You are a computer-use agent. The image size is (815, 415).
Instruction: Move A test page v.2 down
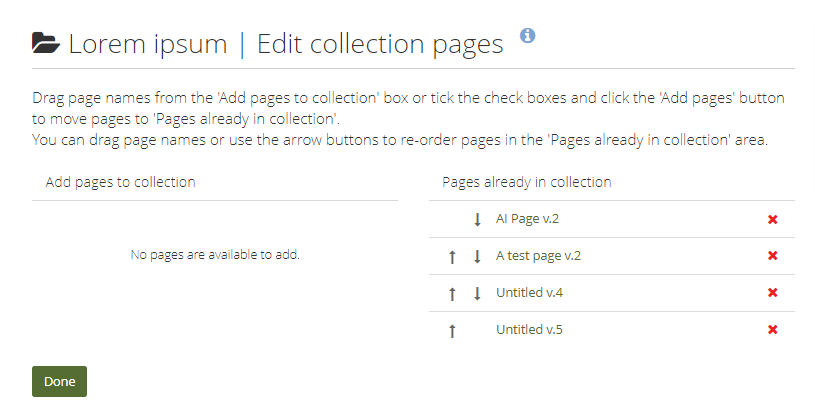[x=477, y=256]
